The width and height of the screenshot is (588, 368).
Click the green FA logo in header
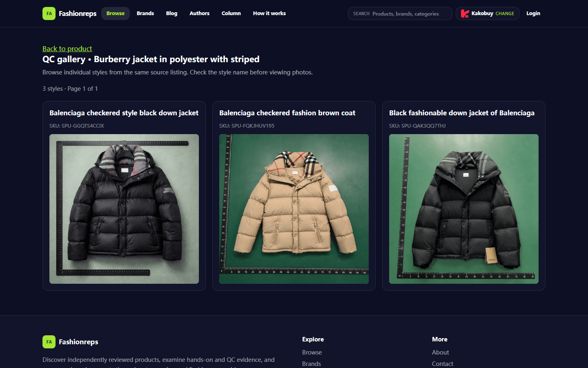point(49,13)
